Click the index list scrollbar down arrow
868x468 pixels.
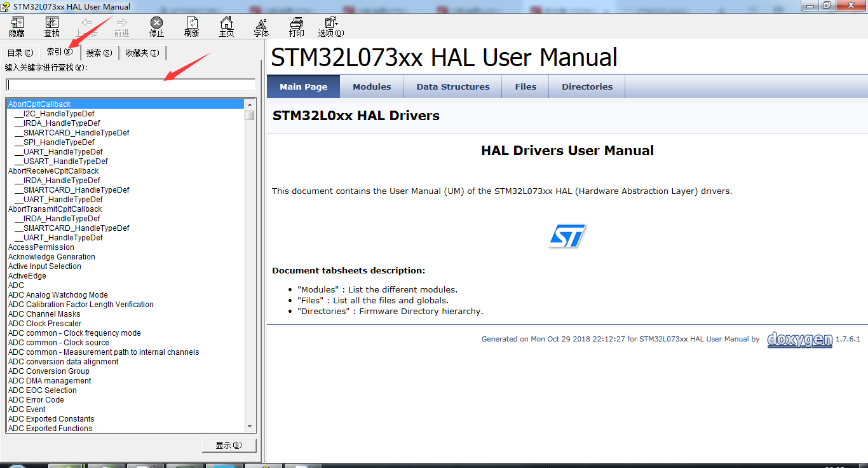coord(250,426)
